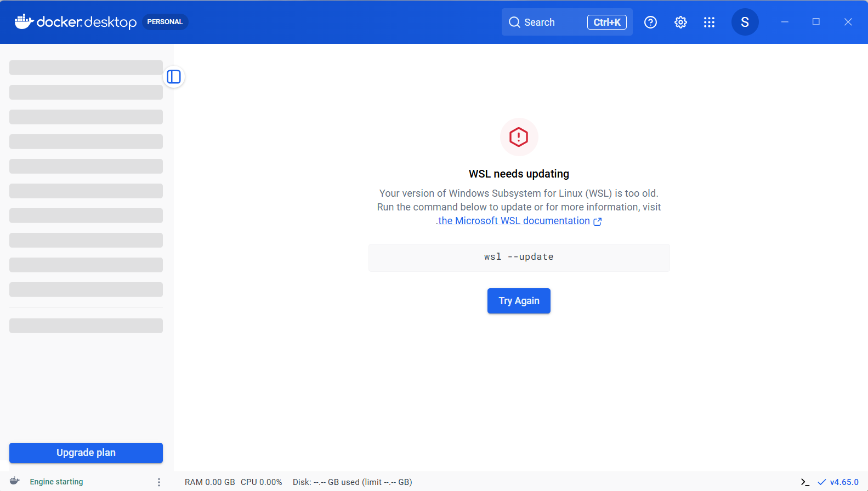The image size is (868, 491).
Task: Click the Ctrl+K shortcut badge
Action: (x=606, y=22)
